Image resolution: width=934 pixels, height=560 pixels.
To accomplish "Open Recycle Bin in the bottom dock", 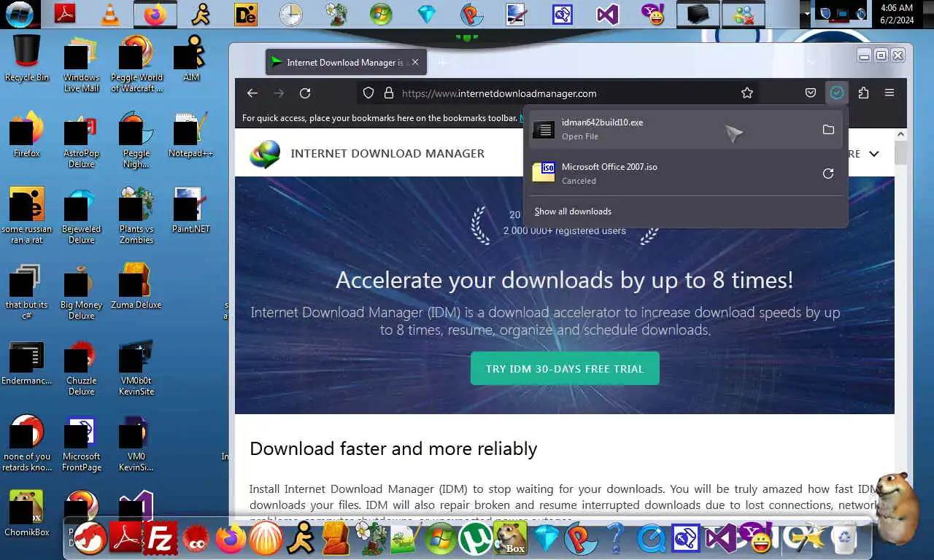I will click(x=844, y=538).
